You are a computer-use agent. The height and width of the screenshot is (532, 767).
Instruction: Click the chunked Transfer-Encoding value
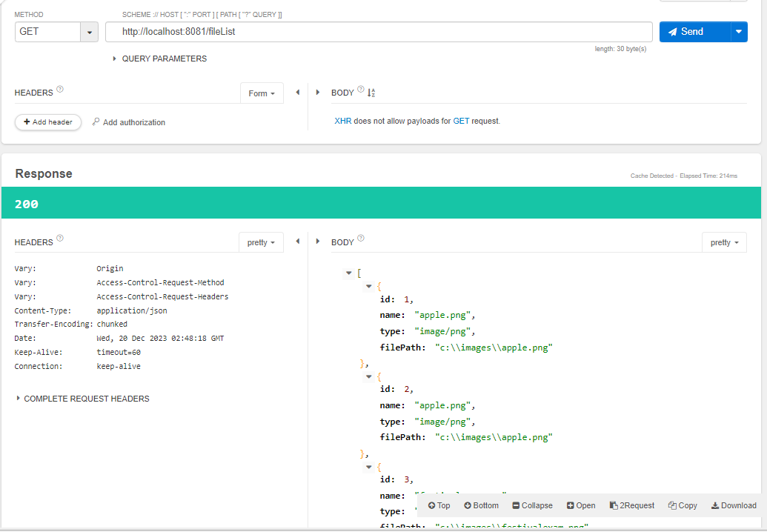pos(112,325)
